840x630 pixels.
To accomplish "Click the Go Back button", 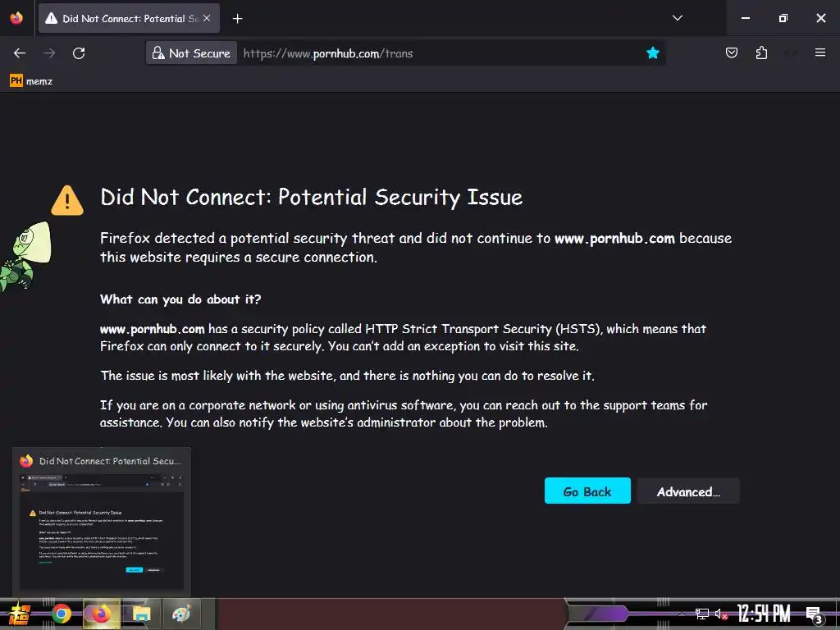I will [x=587, y=491].
